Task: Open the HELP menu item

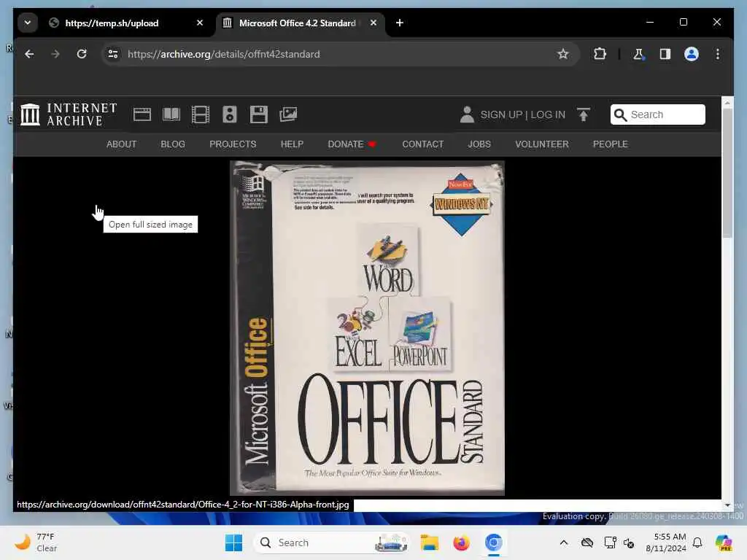Action: point(292,144)
